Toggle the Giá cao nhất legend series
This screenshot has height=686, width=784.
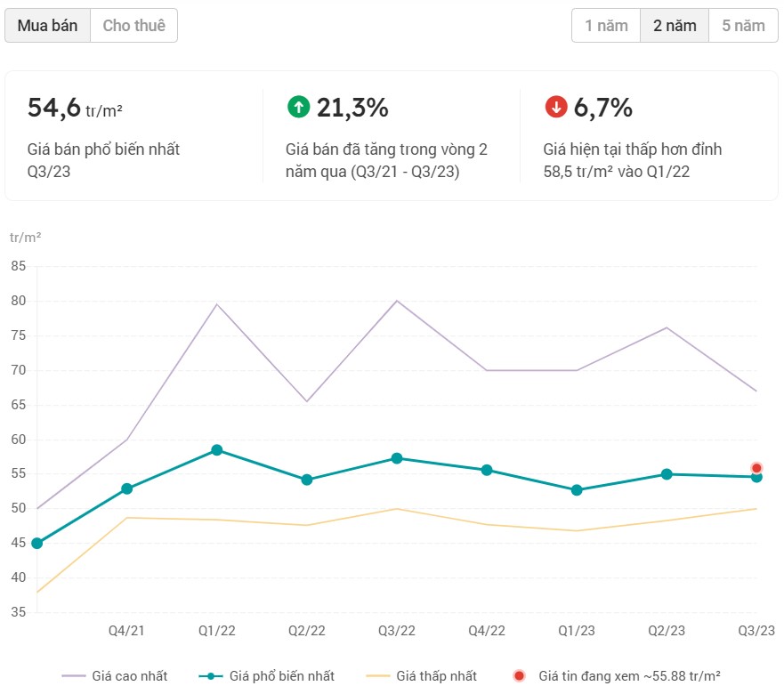coord(115,676)
